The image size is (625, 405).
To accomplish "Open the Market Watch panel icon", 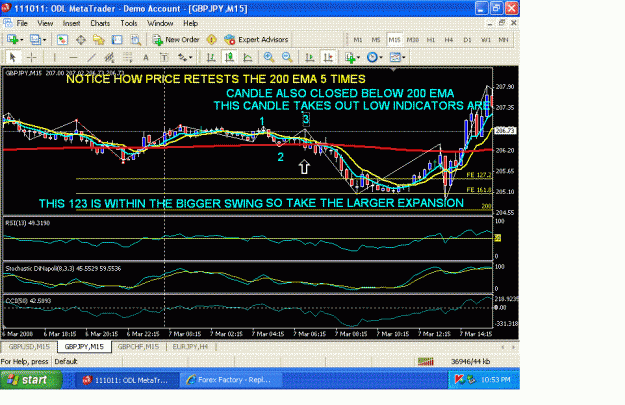I will [62, 39].
